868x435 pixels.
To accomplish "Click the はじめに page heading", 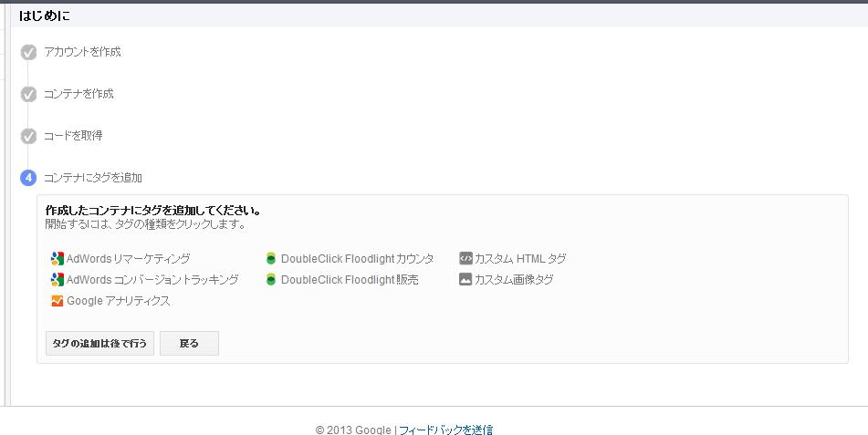I will coord(45,16).
